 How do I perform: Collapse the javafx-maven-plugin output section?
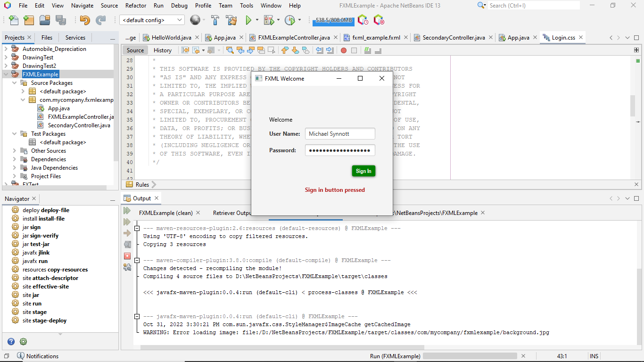click(137, 316)
